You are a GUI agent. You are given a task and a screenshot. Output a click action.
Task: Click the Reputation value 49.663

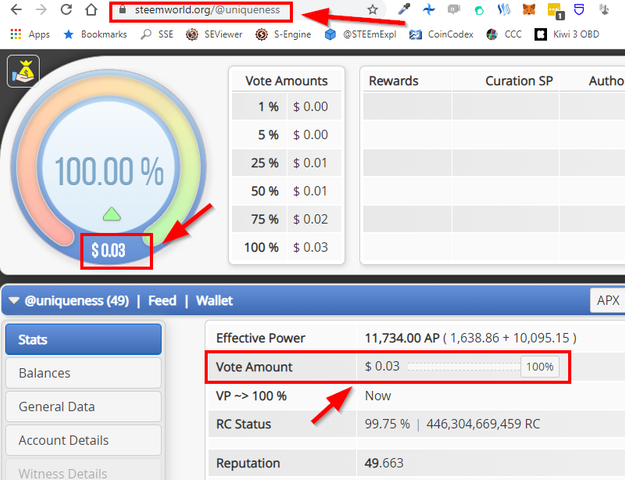pyautogui.click(x=384, y=463)
